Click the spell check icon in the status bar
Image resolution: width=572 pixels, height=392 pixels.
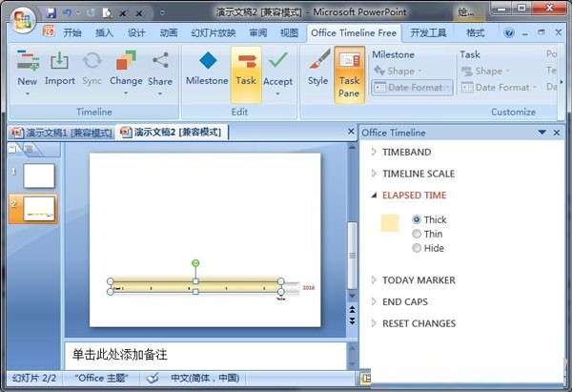coord(153,378)
